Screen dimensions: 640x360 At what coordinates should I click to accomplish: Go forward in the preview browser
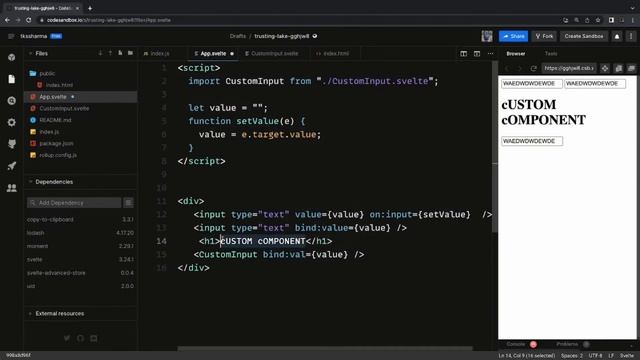[519, 68]
